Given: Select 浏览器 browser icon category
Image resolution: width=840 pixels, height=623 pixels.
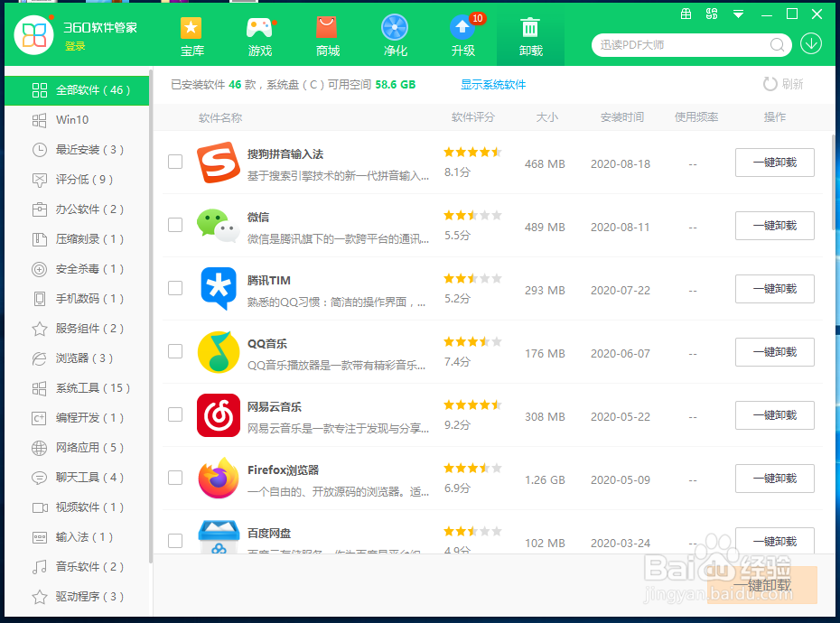Looking at the screenshot, I should click(39, 358).
